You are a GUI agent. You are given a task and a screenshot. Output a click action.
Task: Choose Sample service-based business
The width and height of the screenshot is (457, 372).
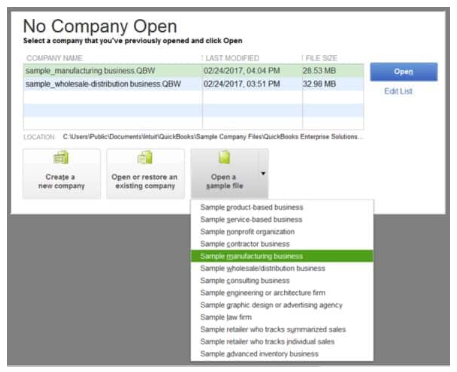pos(251,219)
